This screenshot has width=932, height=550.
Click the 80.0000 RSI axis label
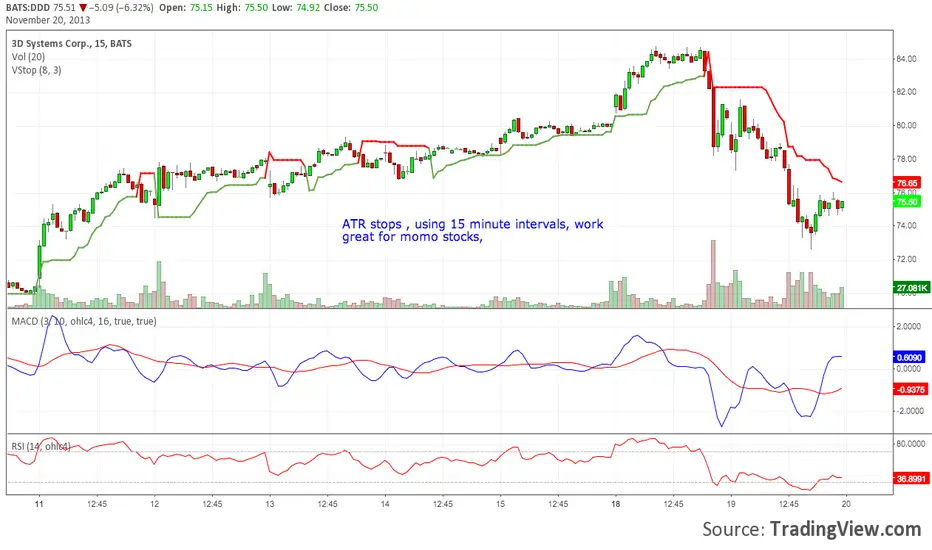(x=911, y=444)
